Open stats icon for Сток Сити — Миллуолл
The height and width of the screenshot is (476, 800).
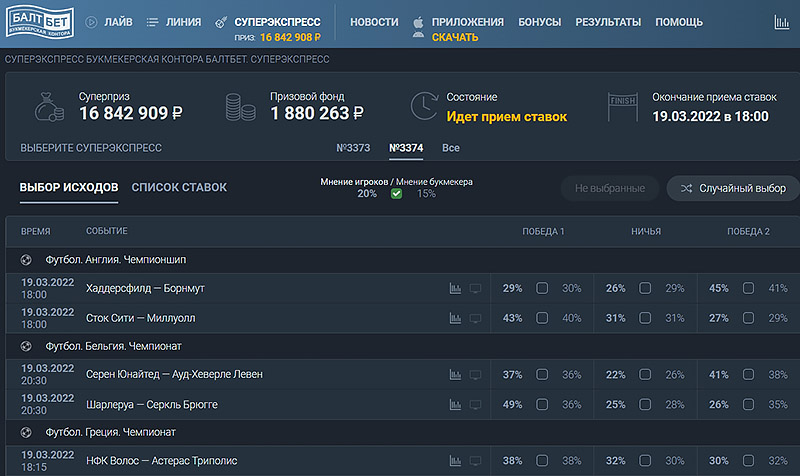pyautogui.click(x=455, y=318)
